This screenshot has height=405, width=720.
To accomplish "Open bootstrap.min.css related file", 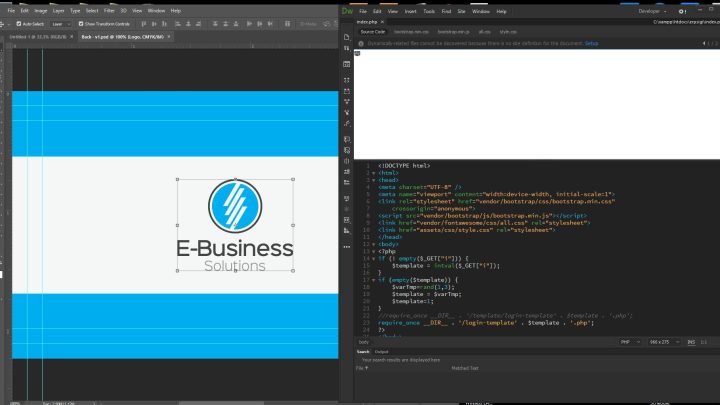I will [x=411, y=32].
